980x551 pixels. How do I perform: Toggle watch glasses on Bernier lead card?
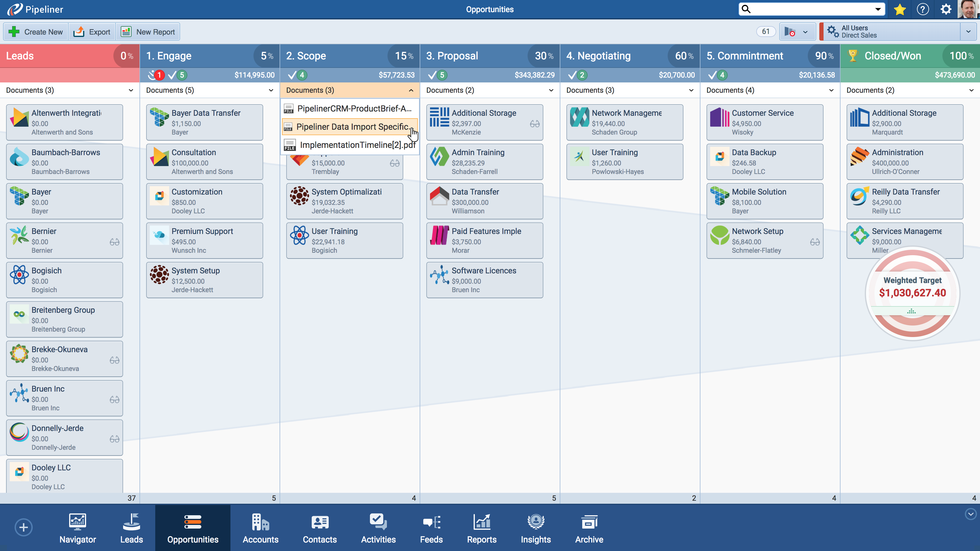coord(115,242)
